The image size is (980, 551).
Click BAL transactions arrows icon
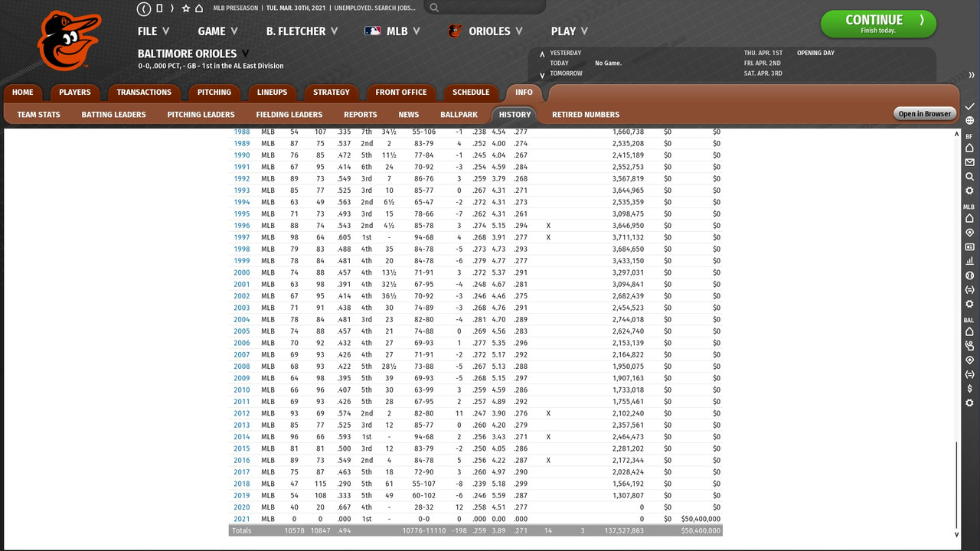tap(969, 374)
